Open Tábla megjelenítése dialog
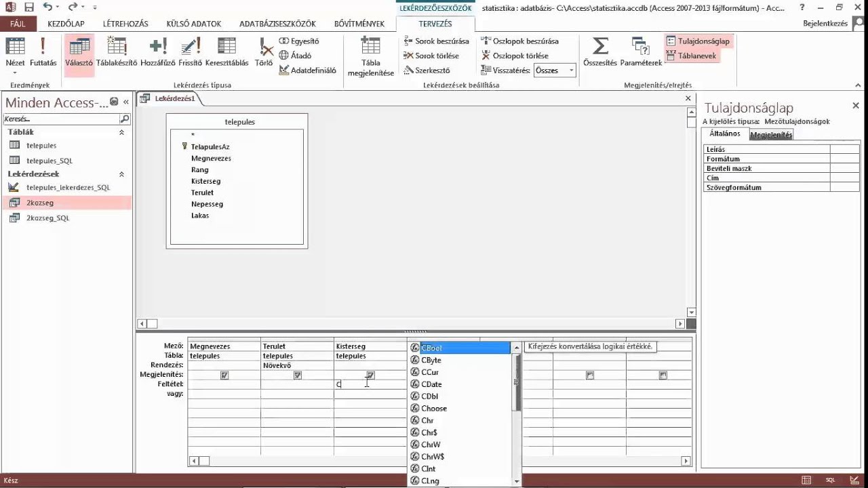The image size is (868, 488). pyautogui.click(x=370, y=56)
